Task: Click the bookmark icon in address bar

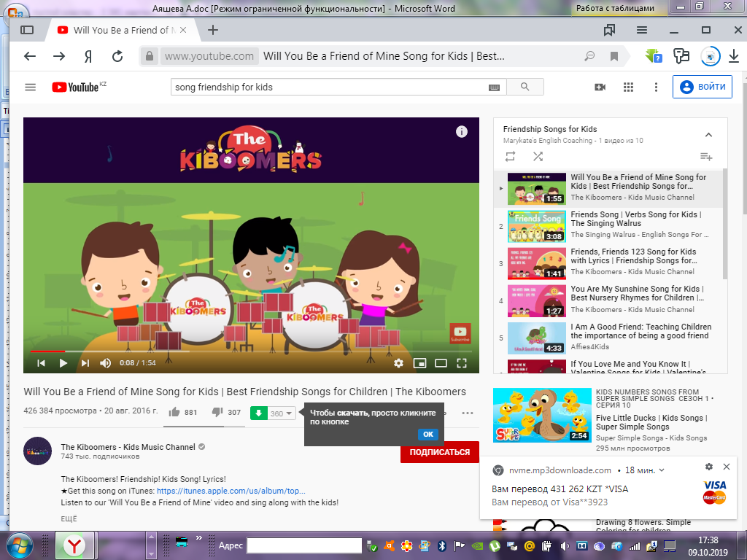Action: coord(614,56)
